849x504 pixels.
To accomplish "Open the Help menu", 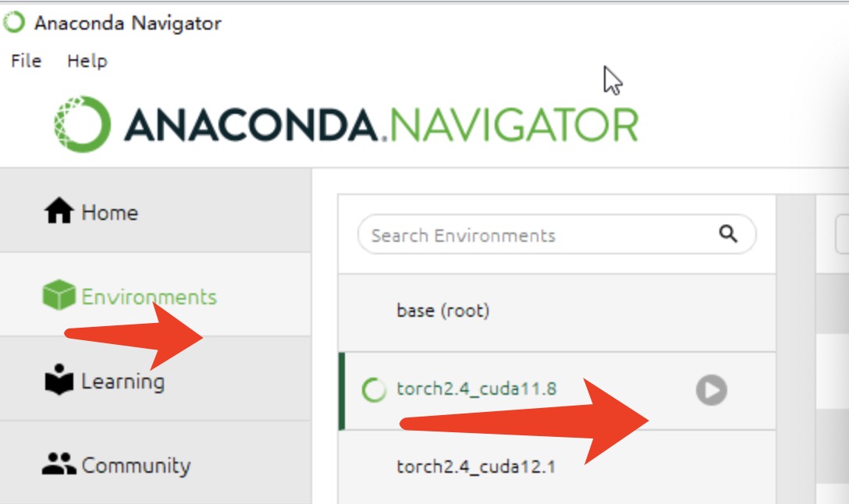I will pos(87,61).
